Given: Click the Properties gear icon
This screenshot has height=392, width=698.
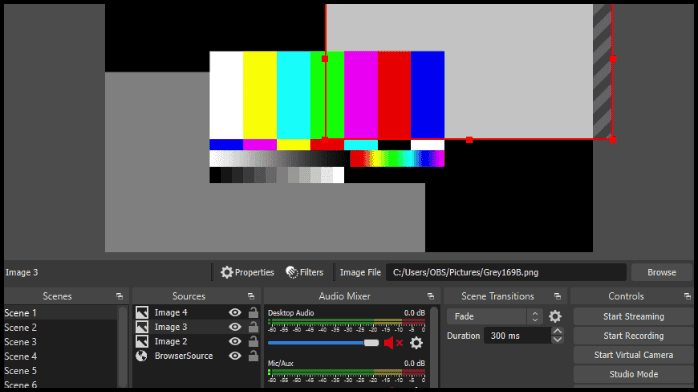Looking at the screenshot, I should (x=227, y=272).
